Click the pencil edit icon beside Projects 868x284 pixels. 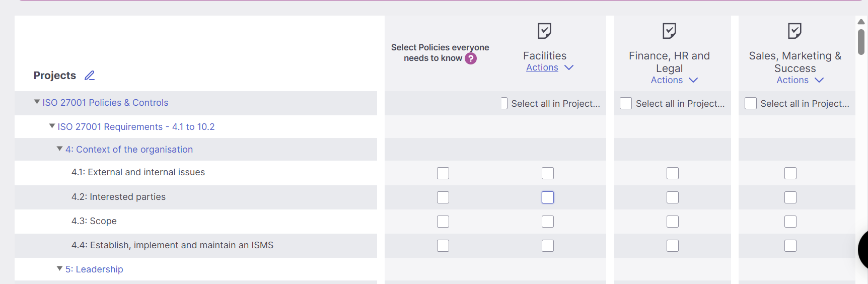point(90,76)
